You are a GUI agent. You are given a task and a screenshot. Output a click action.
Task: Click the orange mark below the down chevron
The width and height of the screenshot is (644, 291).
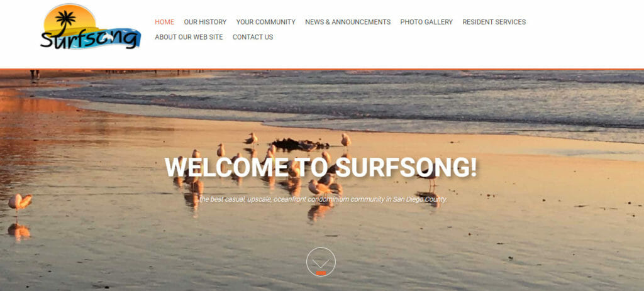click(321, 273)
